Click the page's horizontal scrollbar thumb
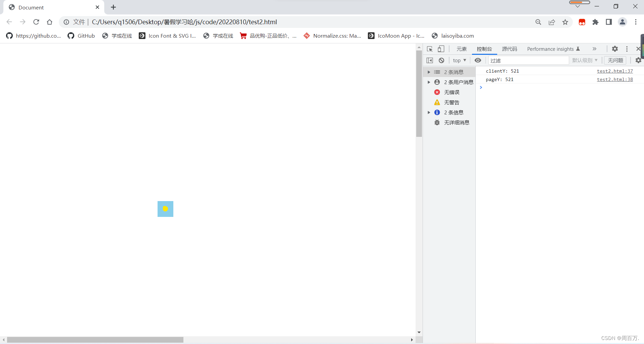 point(95,340)
